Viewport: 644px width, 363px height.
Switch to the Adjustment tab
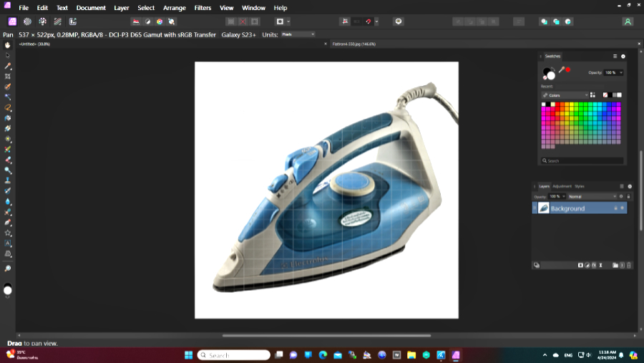point(562,186)
